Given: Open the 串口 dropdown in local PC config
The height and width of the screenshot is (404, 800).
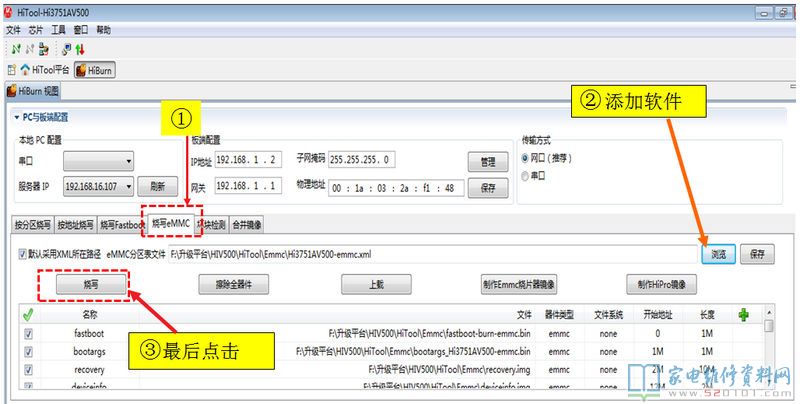Looking at the screenshot, I should (x=98, y=161).
